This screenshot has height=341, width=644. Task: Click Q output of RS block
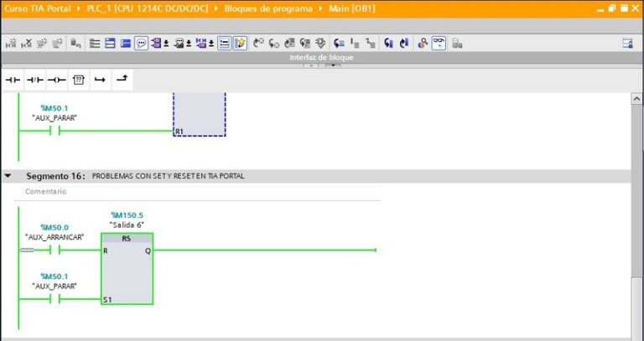(148, 251)
